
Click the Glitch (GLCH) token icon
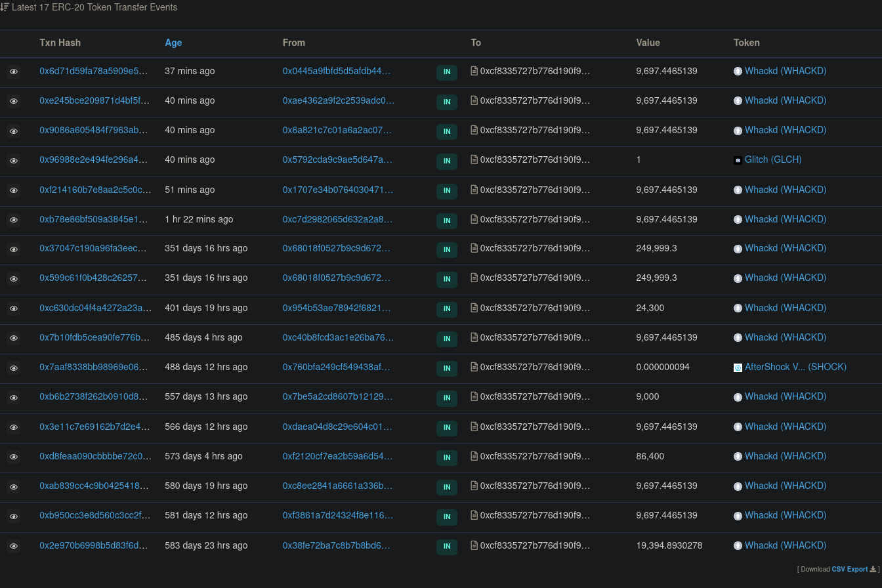click(738, 160)
